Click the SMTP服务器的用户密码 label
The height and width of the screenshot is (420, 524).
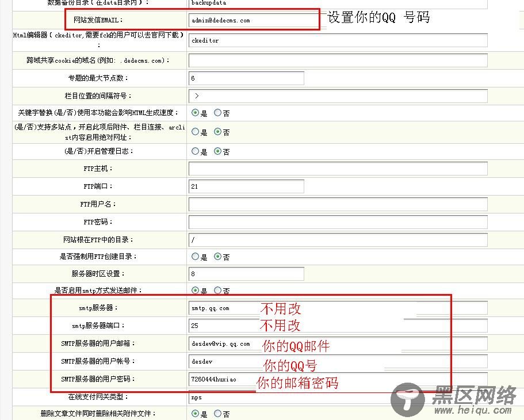[98, 379]
